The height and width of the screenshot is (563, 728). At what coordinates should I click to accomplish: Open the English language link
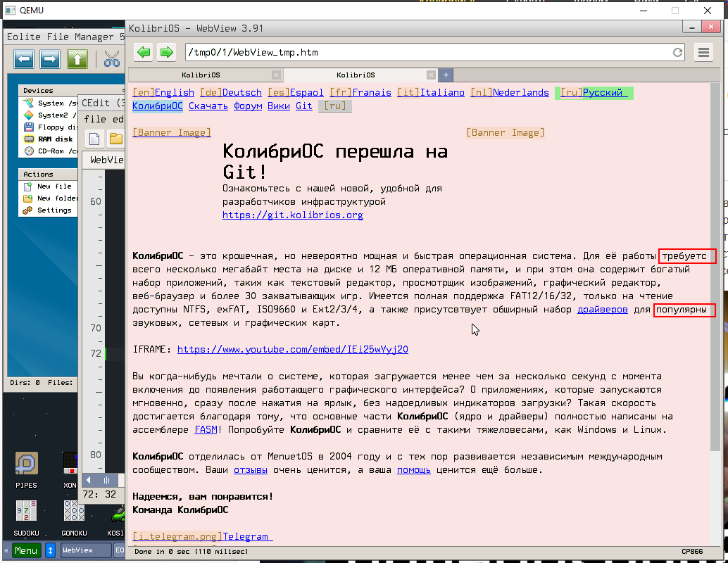click(x=174, y=92)
